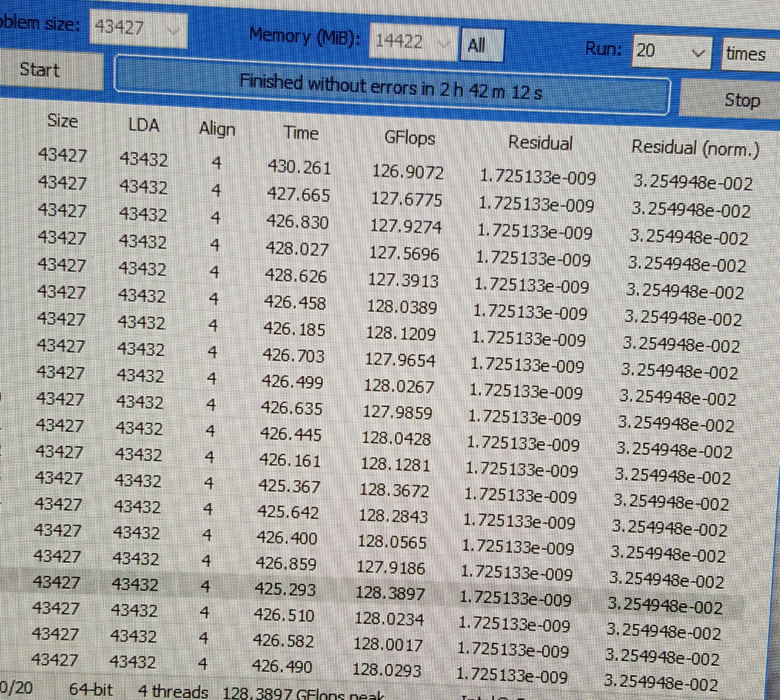
Task: Click the GFlops value 128.0017
Action: coord(388,645)
